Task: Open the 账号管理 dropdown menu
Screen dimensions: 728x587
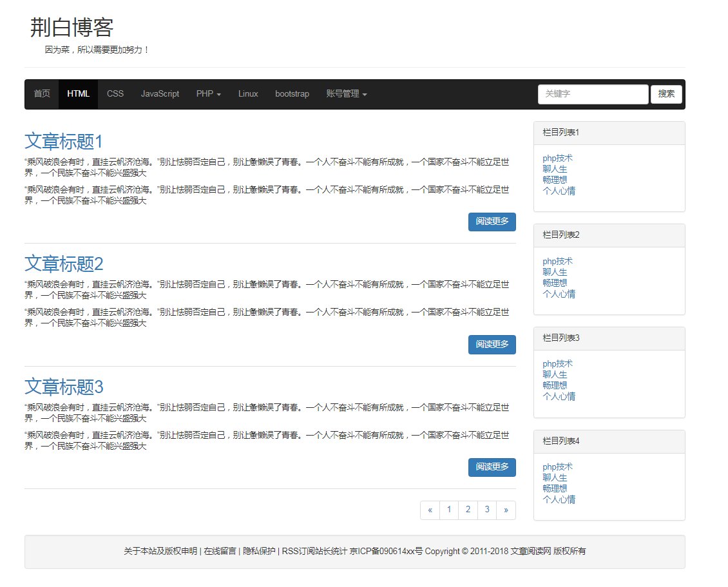Action: pyautogui.click(x=346, y=94)
